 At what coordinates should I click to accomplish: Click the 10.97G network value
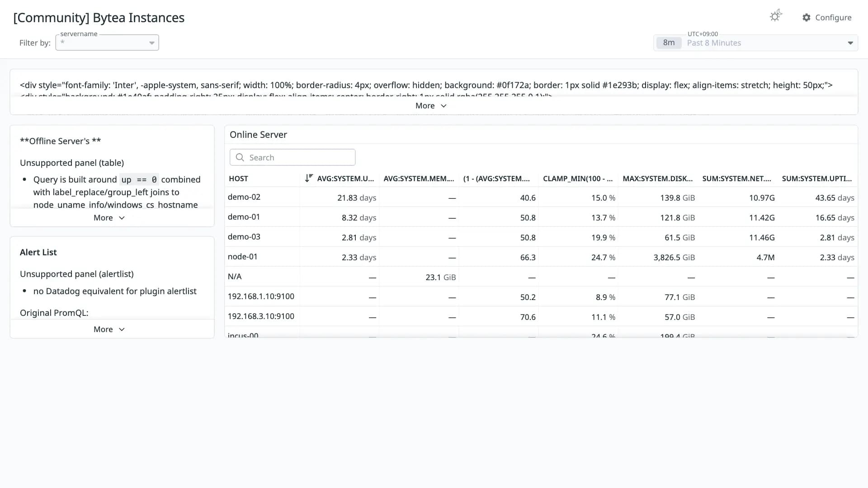tap(762, 198)
